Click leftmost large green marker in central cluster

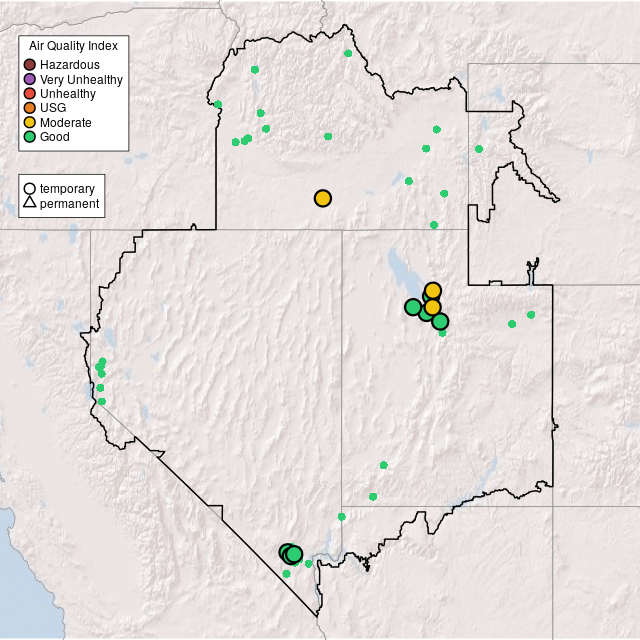coord(413,307)
